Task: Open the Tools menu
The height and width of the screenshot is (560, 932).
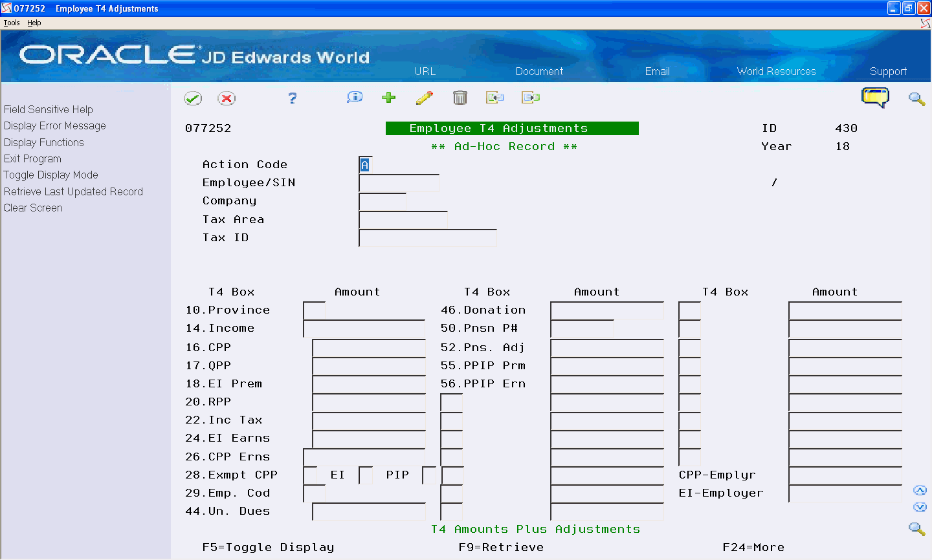Action: point(12,23)
